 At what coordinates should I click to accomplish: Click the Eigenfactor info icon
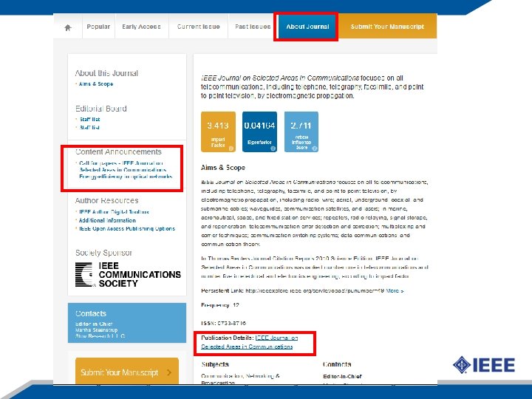point(273,149)
